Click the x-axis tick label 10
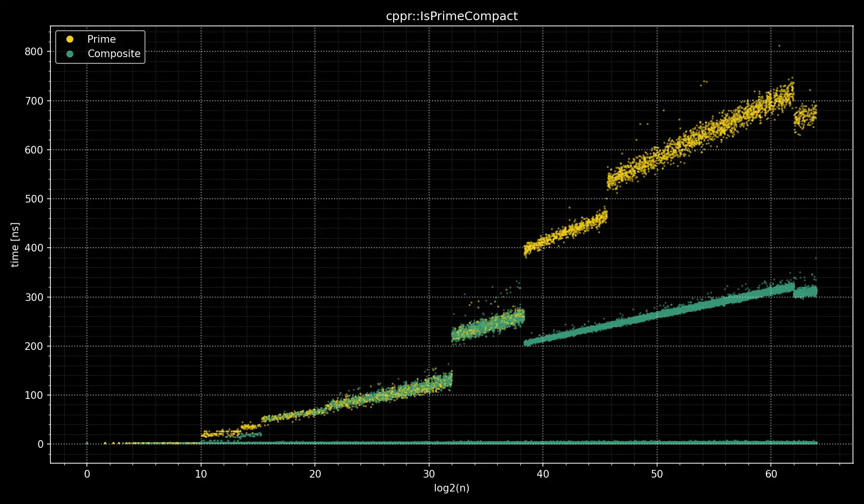The height and width of the screenshot is (504, 864). pos(201,474)
